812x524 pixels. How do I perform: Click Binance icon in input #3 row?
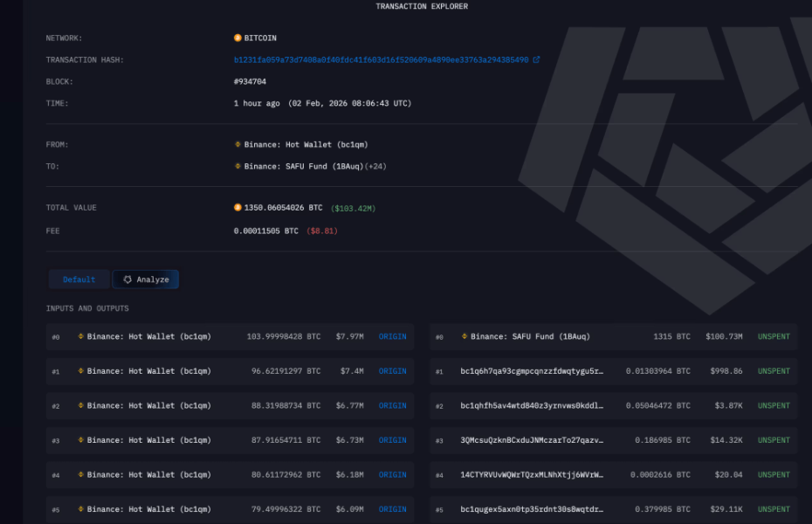point(81,440)
